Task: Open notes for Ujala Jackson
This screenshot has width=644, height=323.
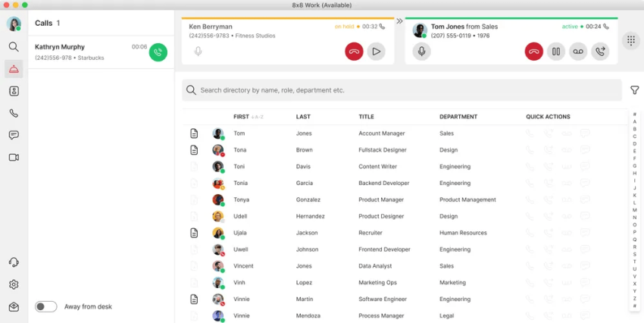Action: click(194, 233)
